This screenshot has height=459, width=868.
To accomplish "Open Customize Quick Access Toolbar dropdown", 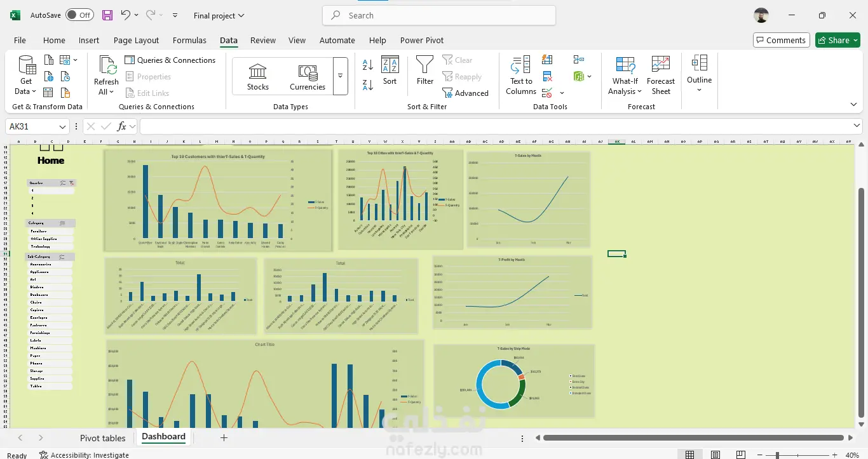I will 175,15.
